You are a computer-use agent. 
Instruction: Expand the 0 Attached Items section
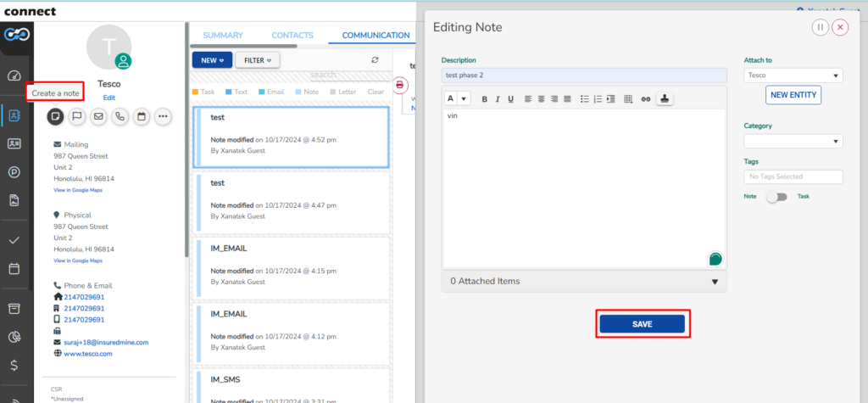point(584,281)
